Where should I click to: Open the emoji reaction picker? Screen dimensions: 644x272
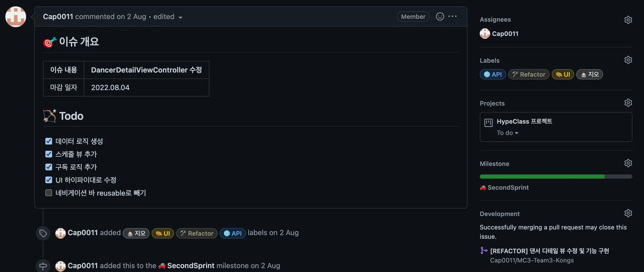440,17
